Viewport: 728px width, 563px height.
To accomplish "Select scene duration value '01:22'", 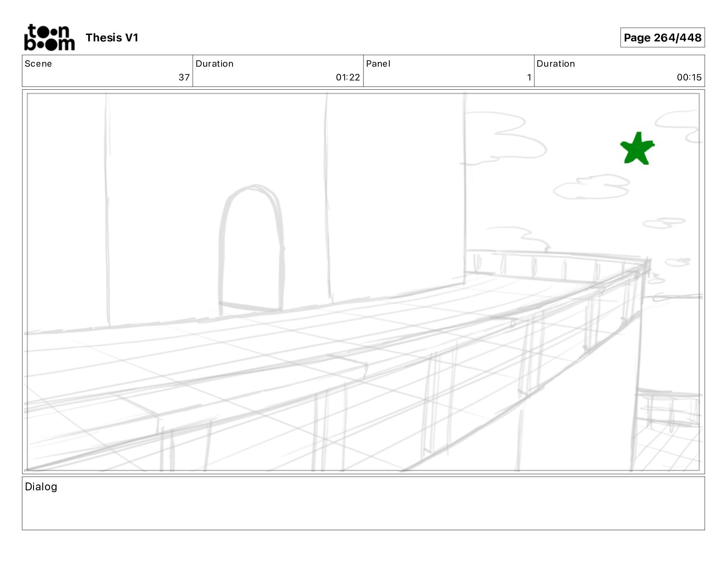I will [x=348, y=77].
